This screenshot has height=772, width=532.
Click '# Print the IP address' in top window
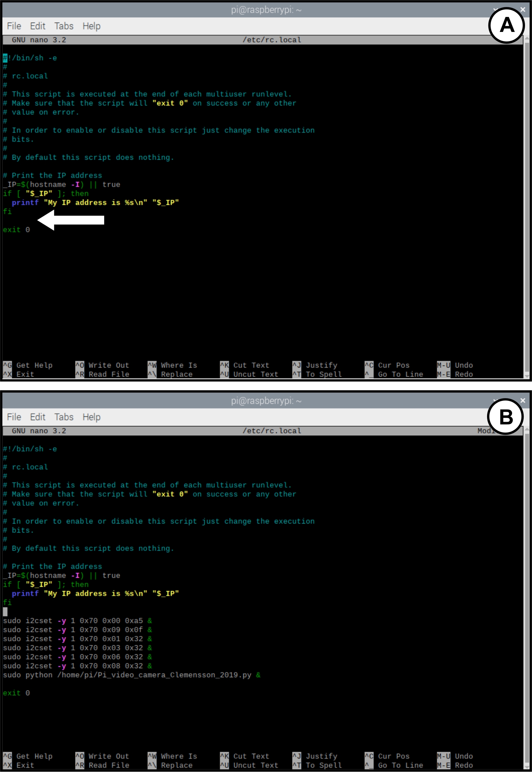click(52, 175)
